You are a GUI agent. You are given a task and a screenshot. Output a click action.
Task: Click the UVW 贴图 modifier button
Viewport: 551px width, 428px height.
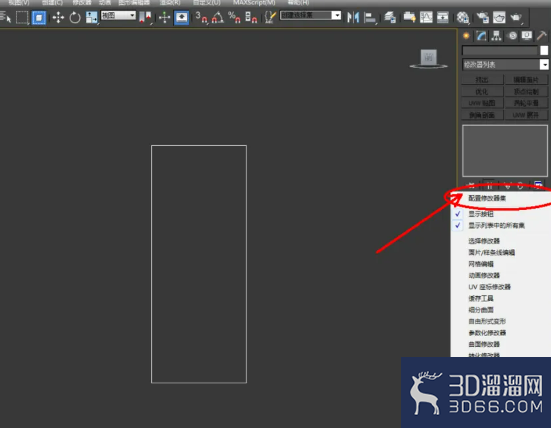[482, 103]
